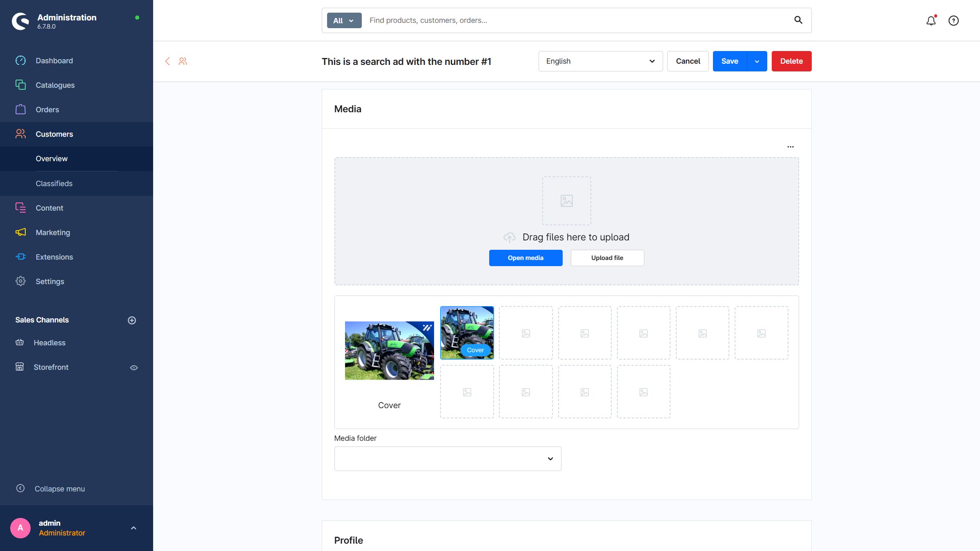
Task: Open the media three-dots context menu
Action: 791,147
